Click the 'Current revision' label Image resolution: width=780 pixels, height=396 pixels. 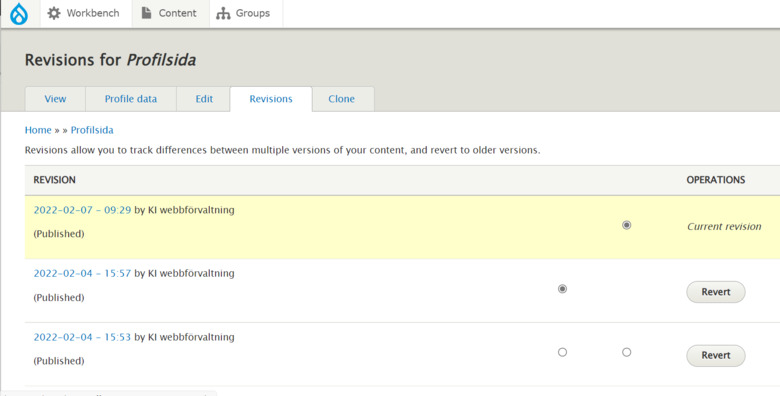pyautogui.click(x=724, y=226)
